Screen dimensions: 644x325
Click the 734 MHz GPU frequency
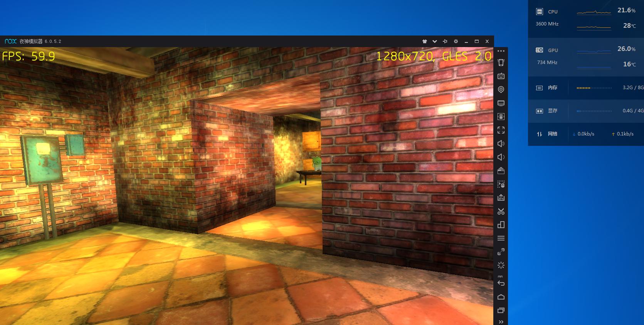[547, 63]
